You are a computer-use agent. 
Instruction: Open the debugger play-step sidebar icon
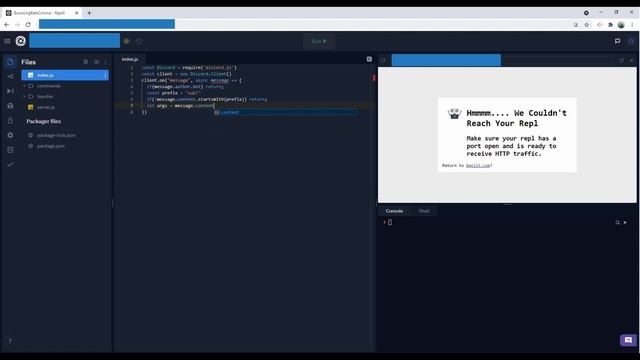[x=10, y=91]
